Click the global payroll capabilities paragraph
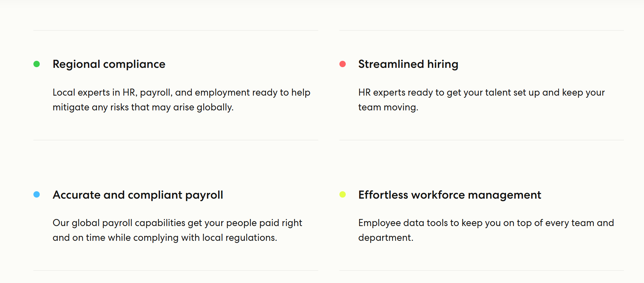The image size is (644, 283). point(177,230)
